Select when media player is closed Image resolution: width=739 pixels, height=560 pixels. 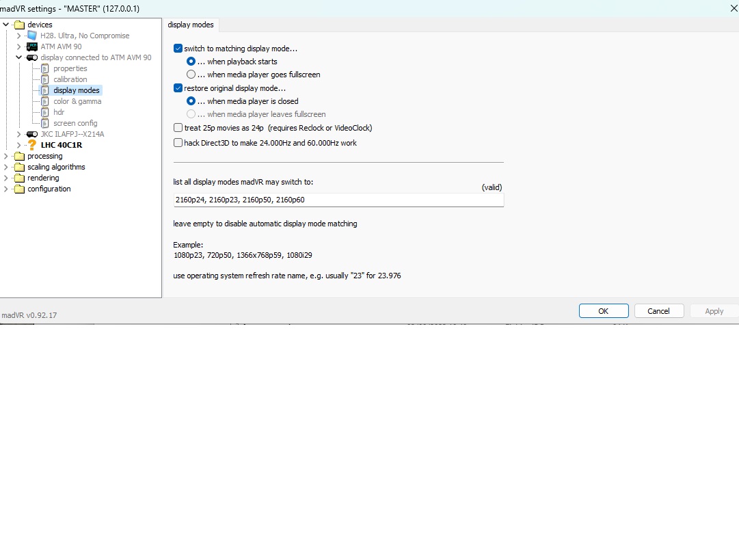[191, 101]
